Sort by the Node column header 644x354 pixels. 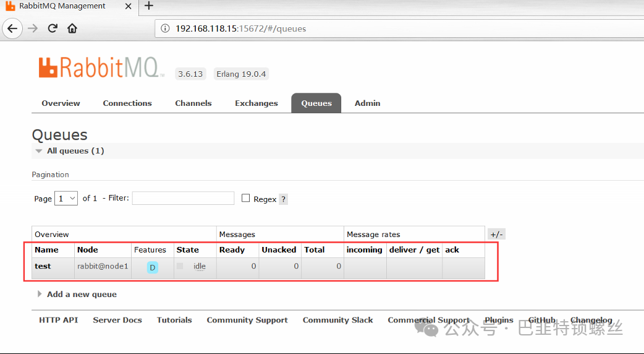88,249
